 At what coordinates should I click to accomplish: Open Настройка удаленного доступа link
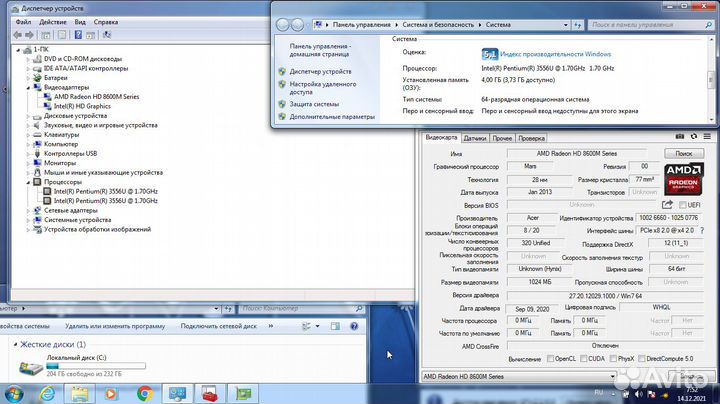(x=323, y=88)
